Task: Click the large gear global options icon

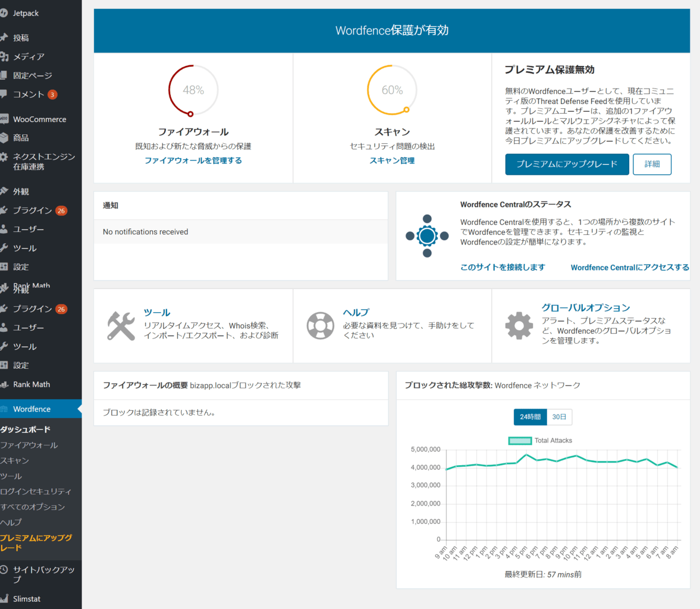Action: pos(519,325)
